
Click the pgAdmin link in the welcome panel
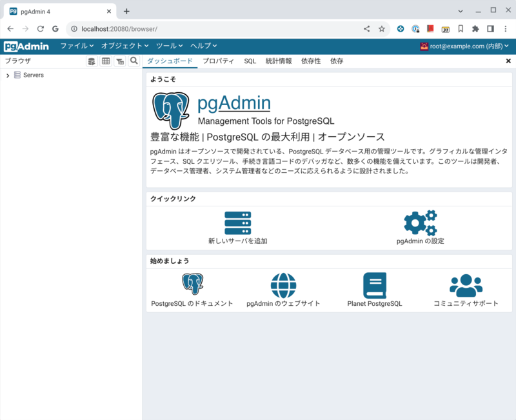(234, 102)
